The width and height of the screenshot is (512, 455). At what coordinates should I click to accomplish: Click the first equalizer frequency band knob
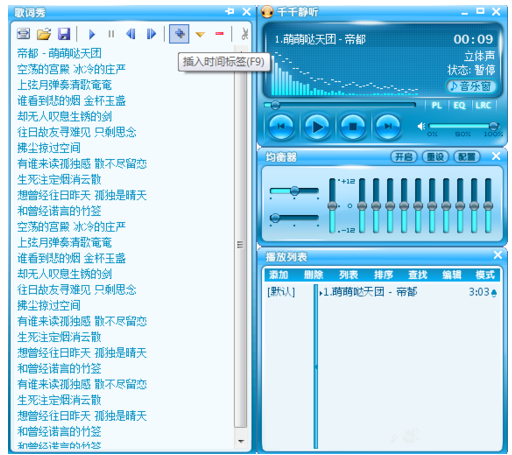(362, 206)
